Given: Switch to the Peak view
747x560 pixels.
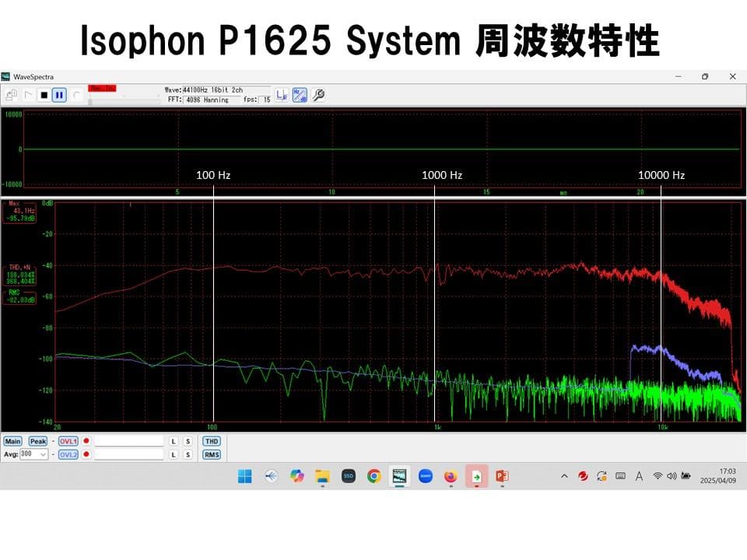Looking at the screenshot, I should tap(37, 441).
